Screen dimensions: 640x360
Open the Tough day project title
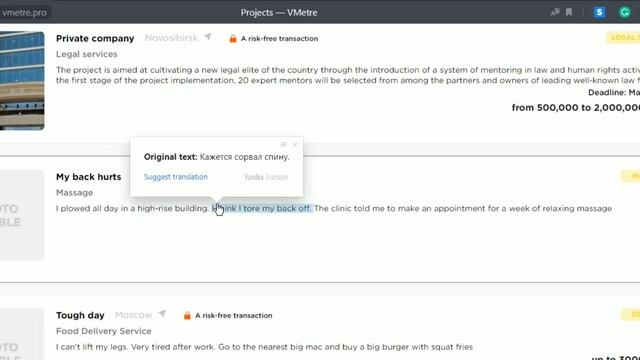[80, 315]
